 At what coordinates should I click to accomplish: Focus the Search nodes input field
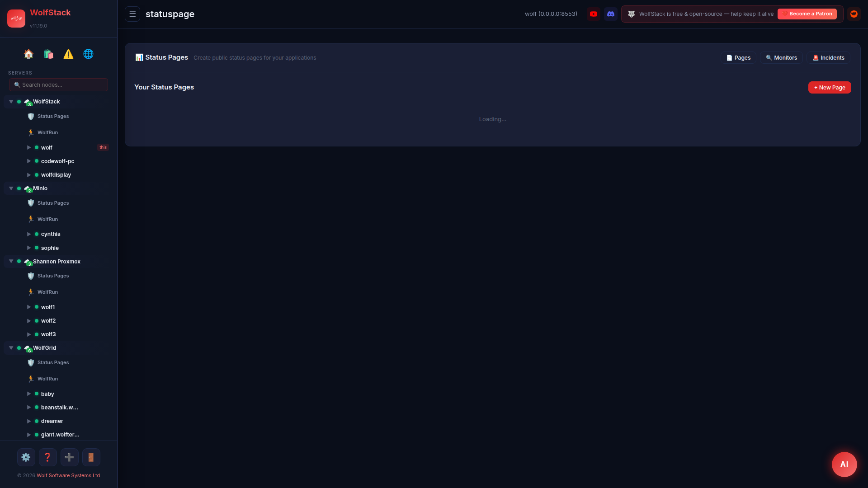coord(59,85)
